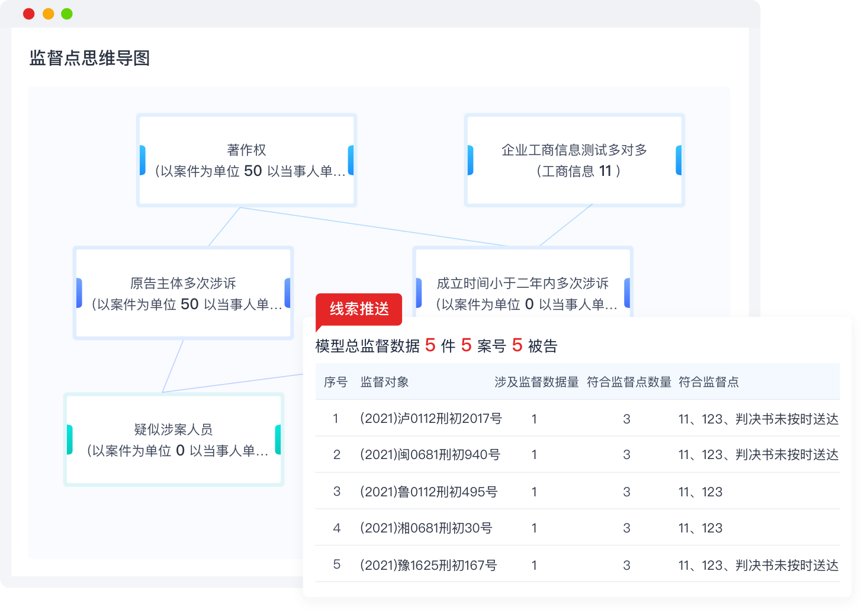Click right handle of 企业工商信息测试多对多 node

click(x=679, y=161)
